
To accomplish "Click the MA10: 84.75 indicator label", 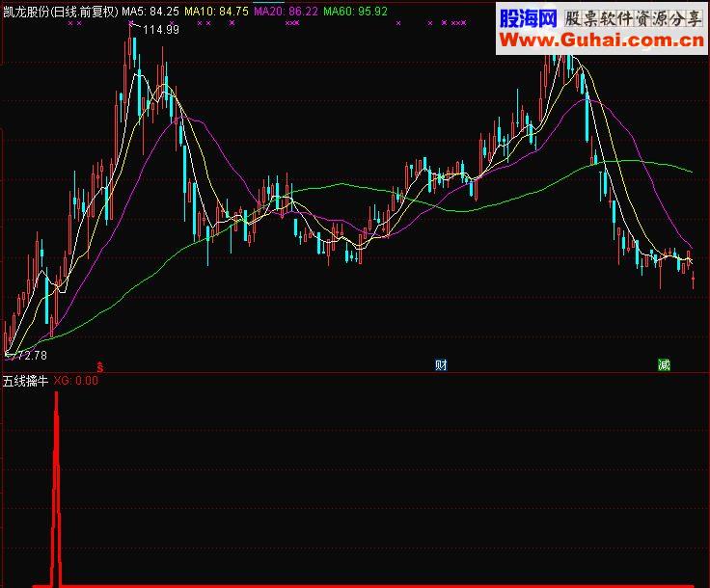I will click(x=216, y=12).
